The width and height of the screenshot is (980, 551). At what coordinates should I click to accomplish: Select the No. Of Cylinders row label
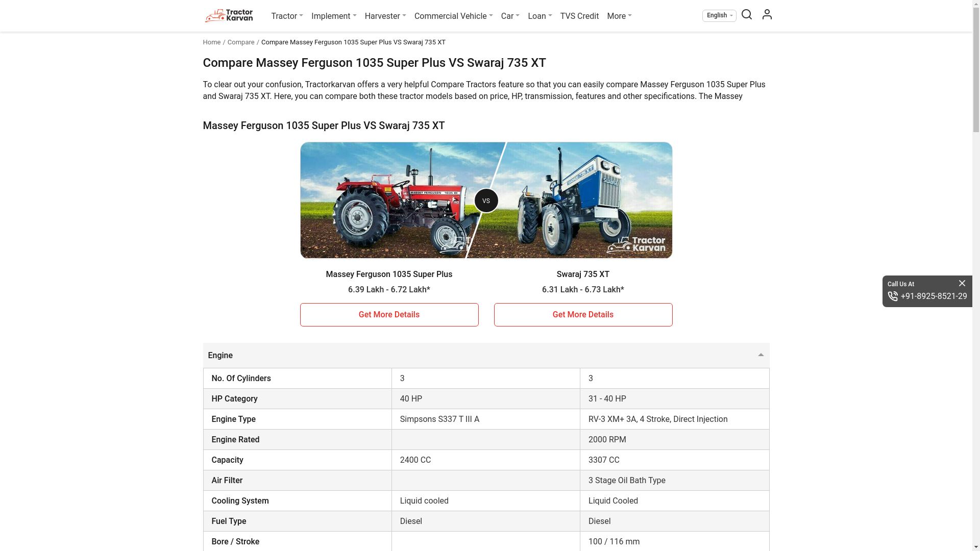tap(241, 379)
